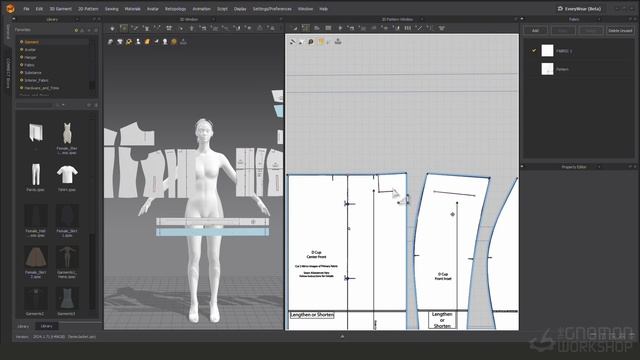The image size is (640, 360).
Task: Open the Fabric panel header dropdown arrow
Action: [599, 19]
